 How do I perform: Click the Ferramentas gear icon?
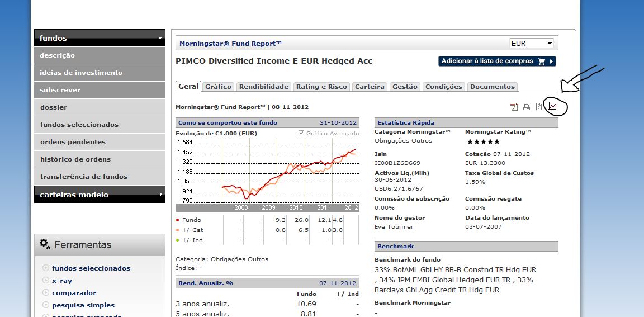(x=45, y=244)
